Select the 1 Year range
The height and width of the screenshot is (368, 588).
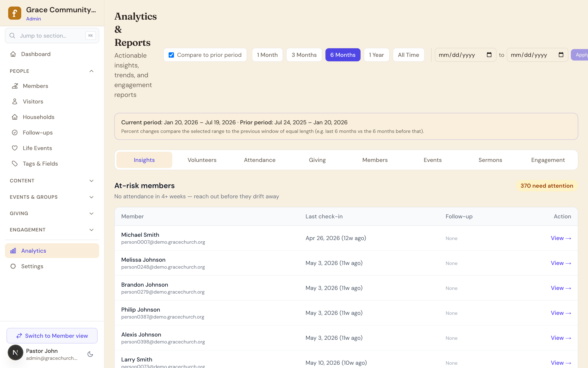(376, 55)
